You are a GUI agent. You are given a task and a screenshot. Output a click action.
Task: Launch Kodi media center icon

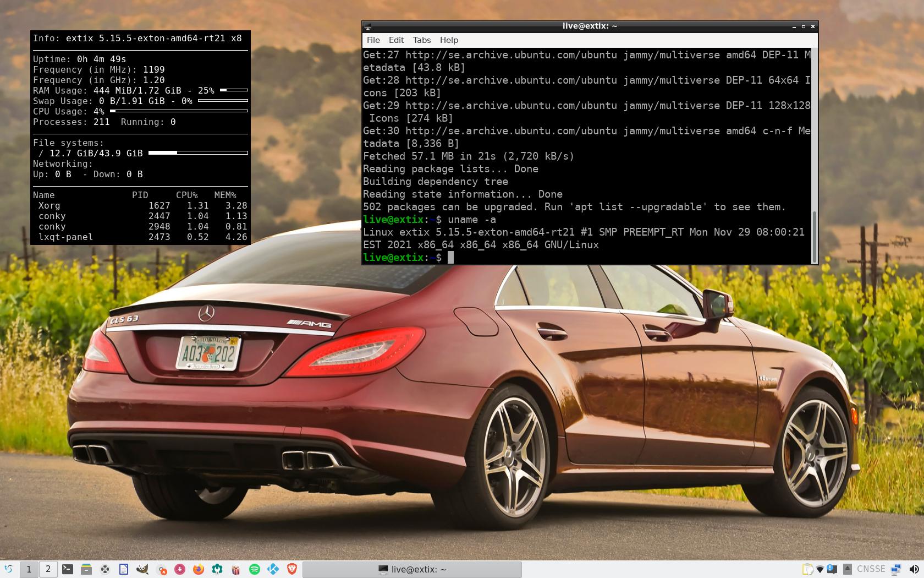point(273,569)
